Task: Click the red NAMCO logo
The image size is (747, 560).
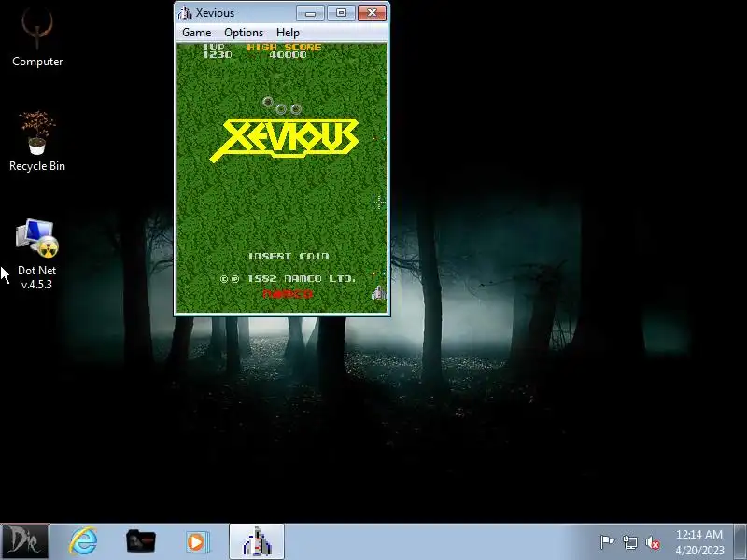Action: pos(288,294)
